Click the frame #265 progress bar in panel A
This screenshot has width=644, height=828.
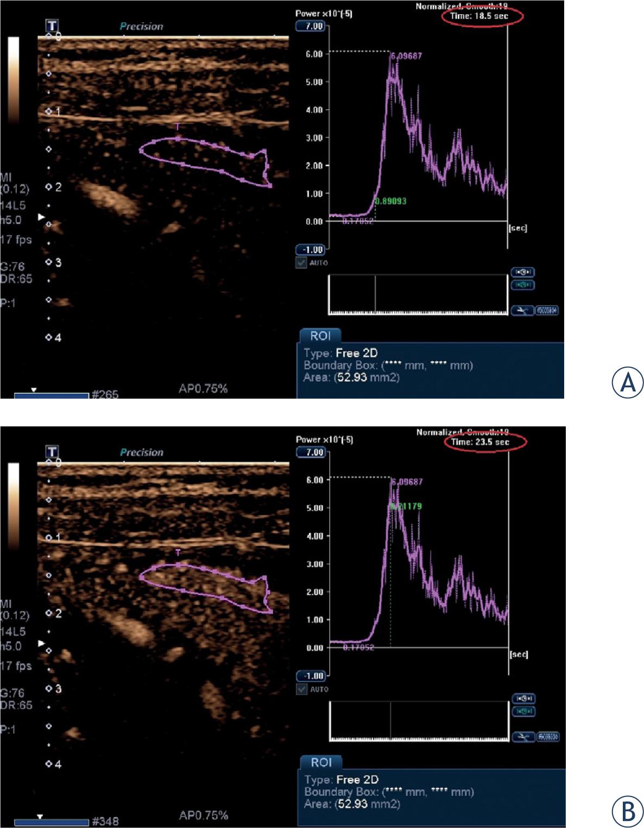click(x=52, y=395)
